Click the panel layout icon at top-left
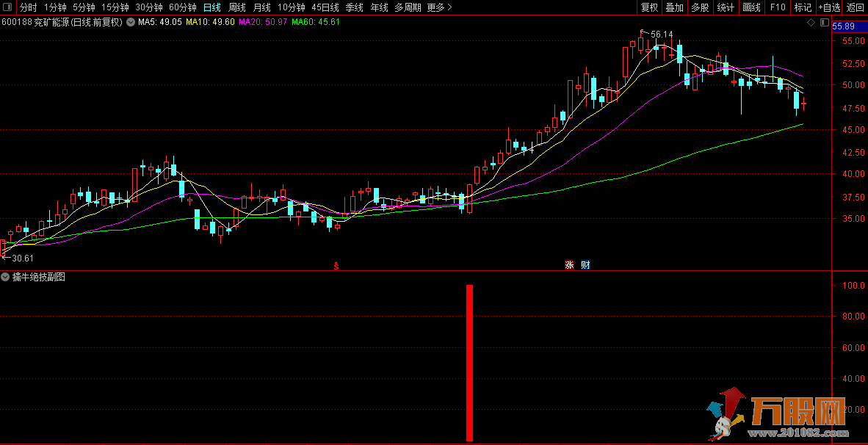 [7, 7]
